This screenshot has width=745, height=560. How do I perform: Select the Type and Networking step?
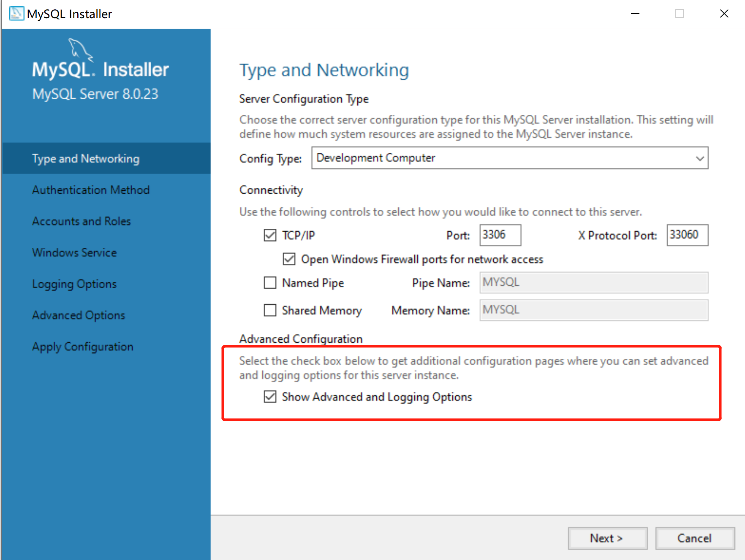pyautogui.click(x=85, y=158)
